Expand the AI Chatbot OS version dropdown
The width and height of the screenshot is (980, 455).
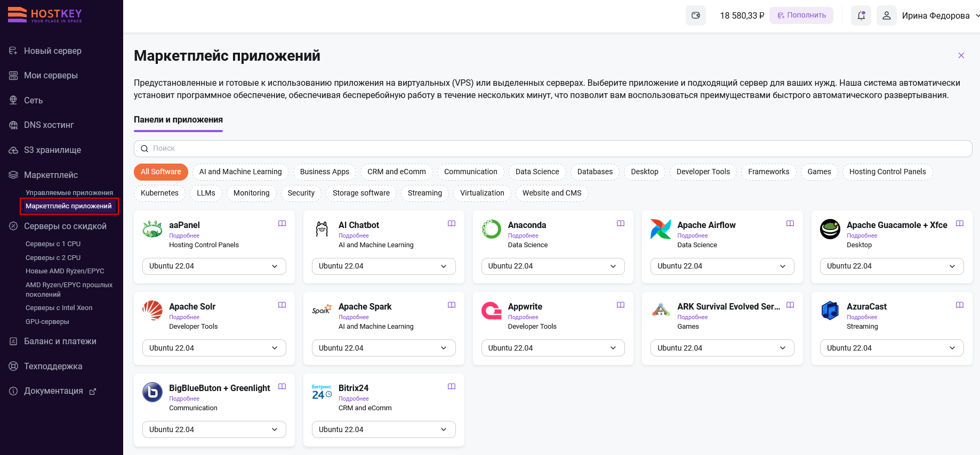384,266
